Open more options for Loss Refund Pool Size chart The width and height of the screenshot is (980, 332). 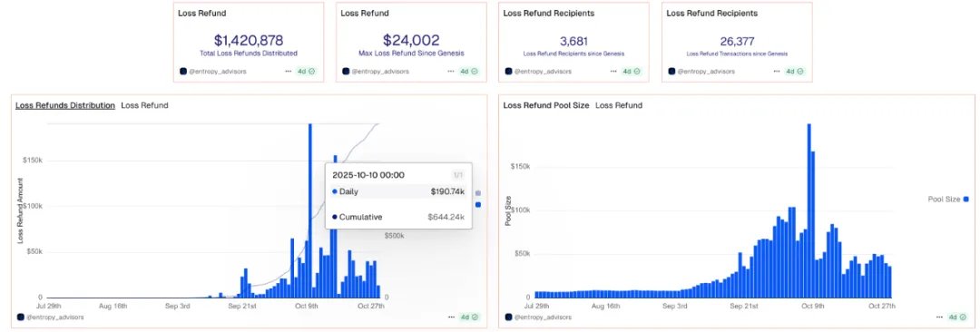pyautogui.click(x=939, y=317)
